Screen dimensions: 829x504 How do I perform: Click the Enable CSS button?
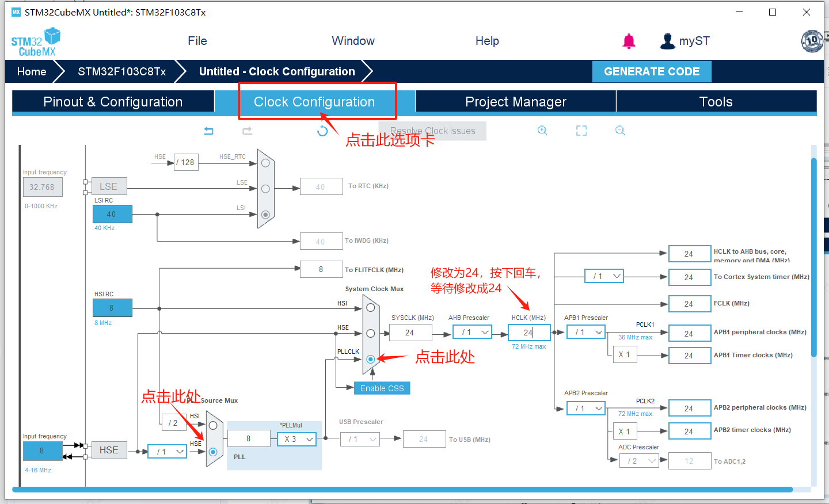382,388
